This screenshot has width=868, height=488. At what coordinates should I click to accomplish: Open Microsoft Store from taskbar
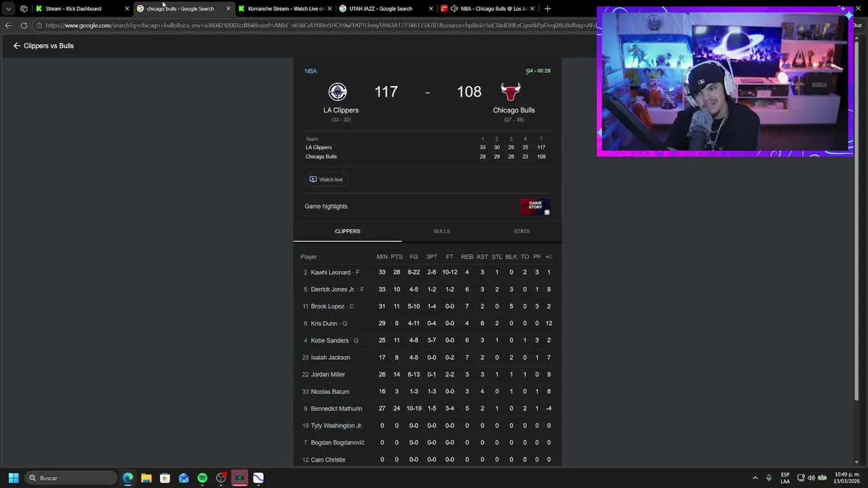coord(165,478)
